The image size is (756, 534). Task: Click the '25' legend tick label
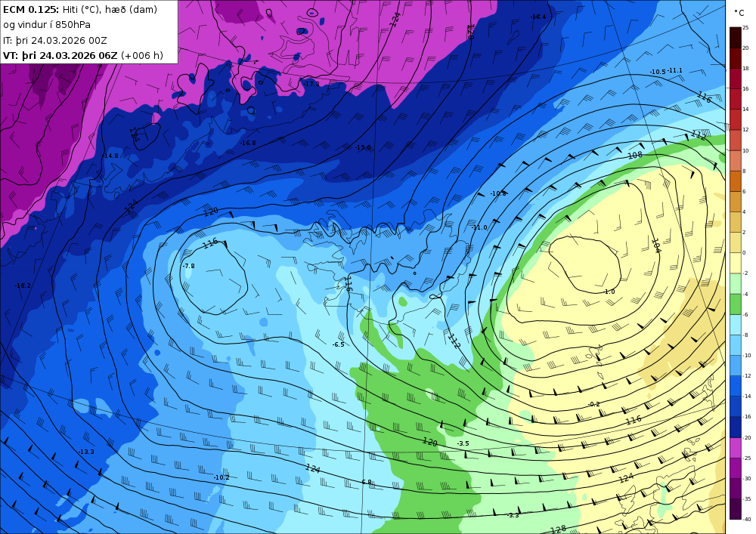point(745,27)
